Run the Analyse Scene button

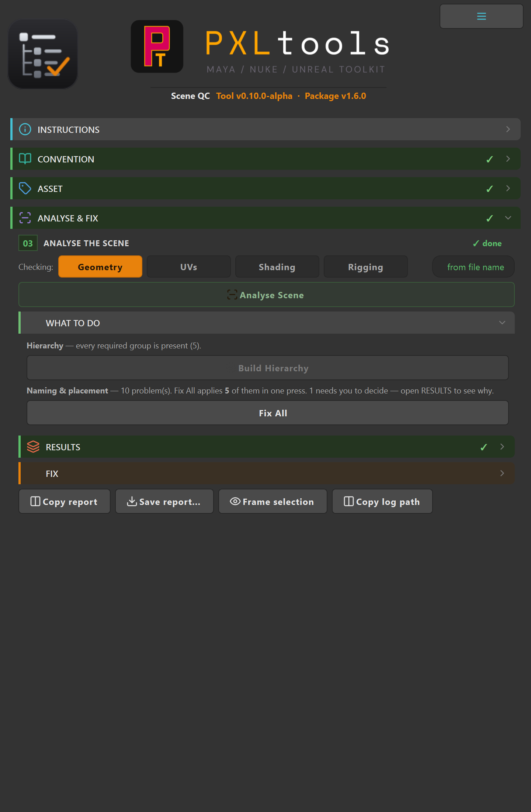(267, 295)
